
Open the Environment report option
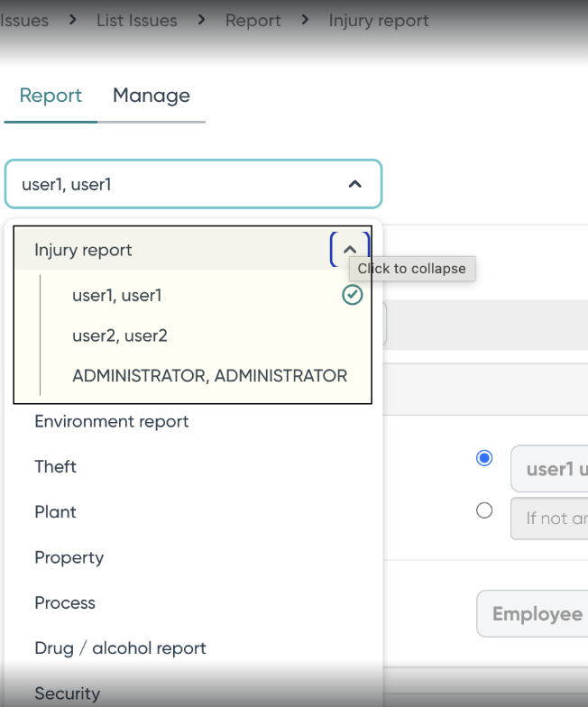[112, 421]
